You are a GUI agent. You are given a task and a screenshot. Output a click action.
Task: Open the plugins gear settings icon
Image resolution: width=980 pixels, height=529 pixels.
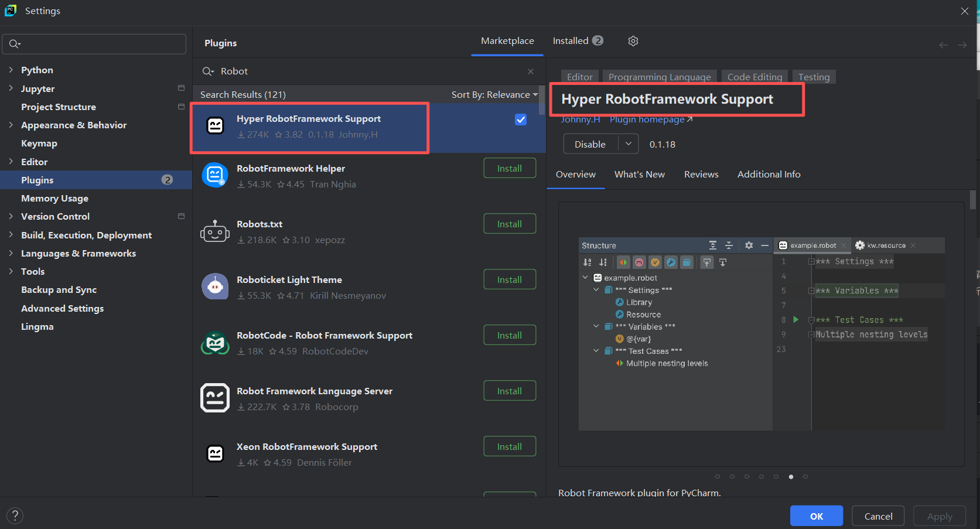pos(633,41)
